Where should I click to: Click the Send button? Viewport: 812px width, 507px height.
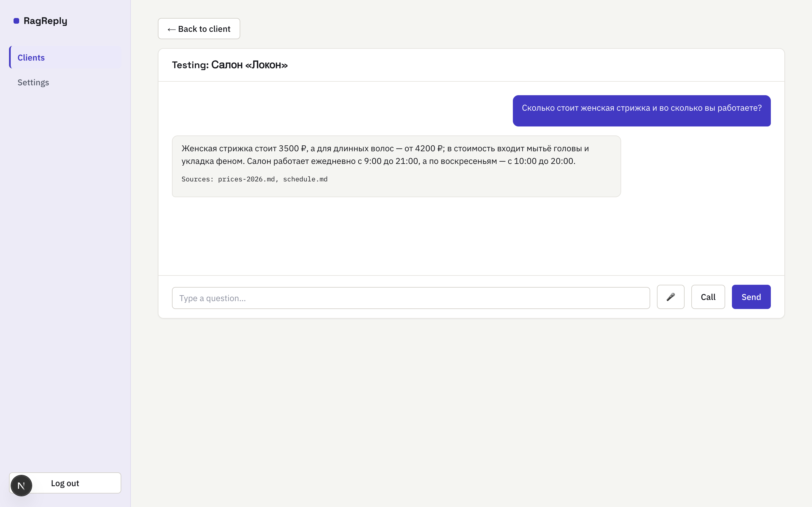[751, 297]
